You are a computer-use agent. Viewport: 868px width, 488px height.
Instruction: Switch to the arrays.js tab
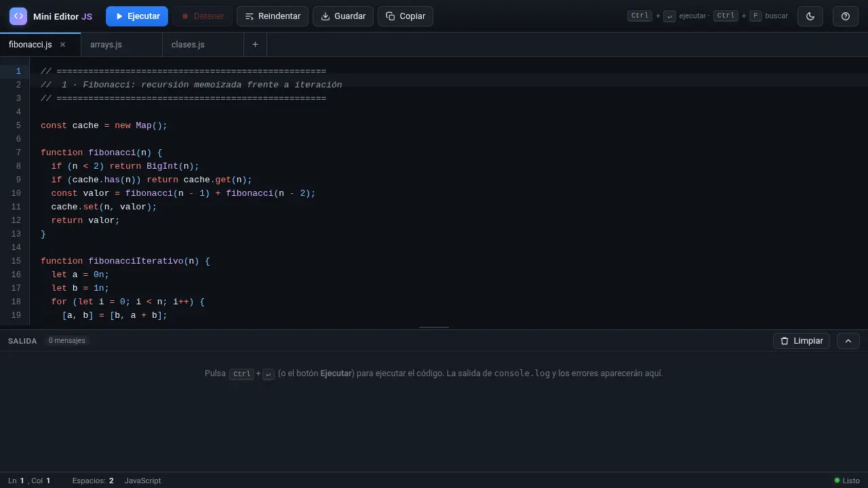coord(122,45)
